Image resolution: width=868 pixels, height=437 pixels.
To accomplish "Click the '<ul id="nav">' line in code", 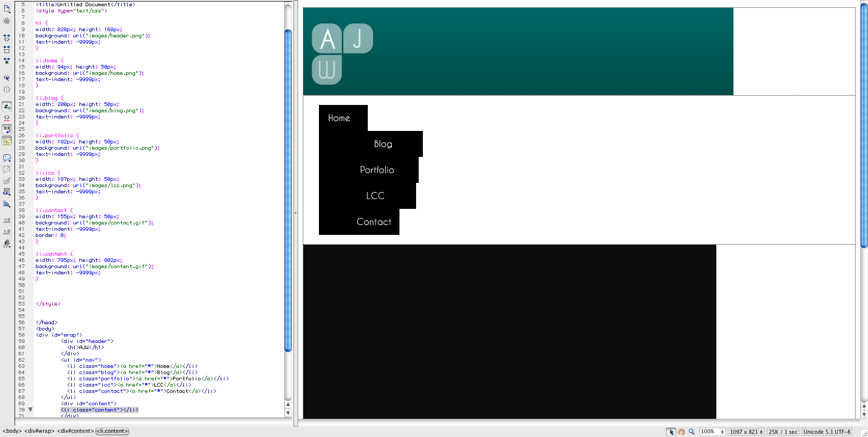I will tap(81, 360).
